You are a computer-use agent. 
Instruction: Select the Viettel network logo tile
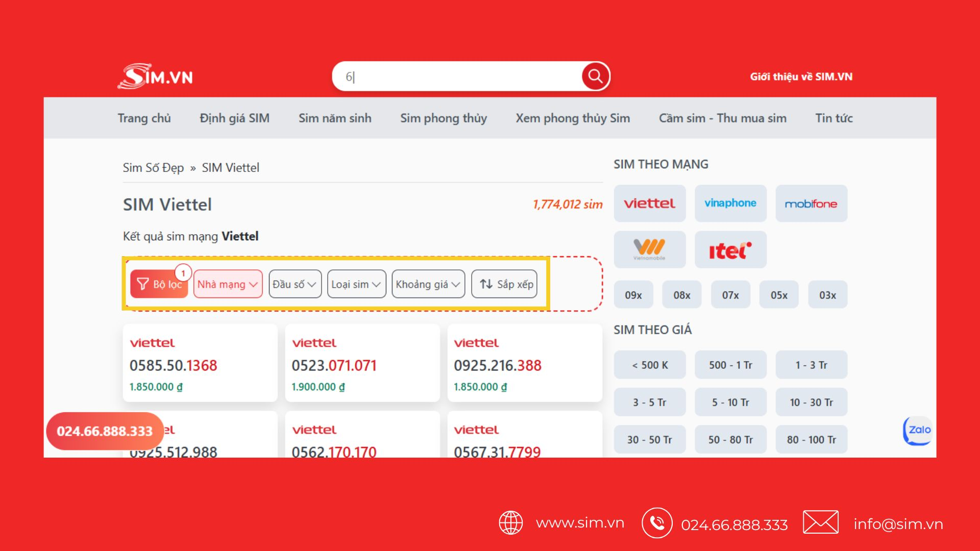649,203
